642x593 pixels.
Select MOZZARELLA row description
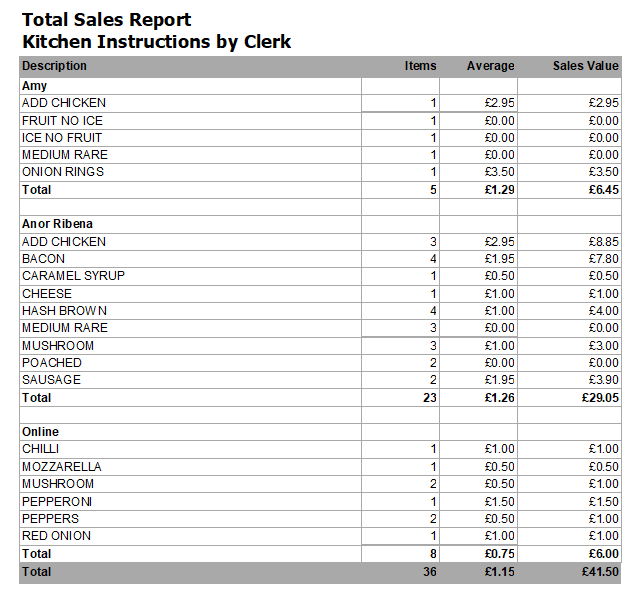pos(62,467)
